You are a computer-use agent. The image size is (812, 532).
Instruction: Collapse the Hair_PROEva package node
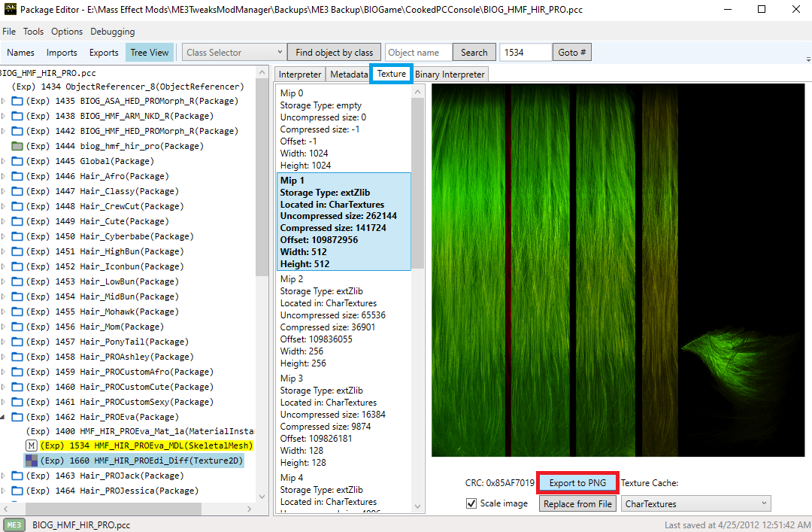coord(3,417)
